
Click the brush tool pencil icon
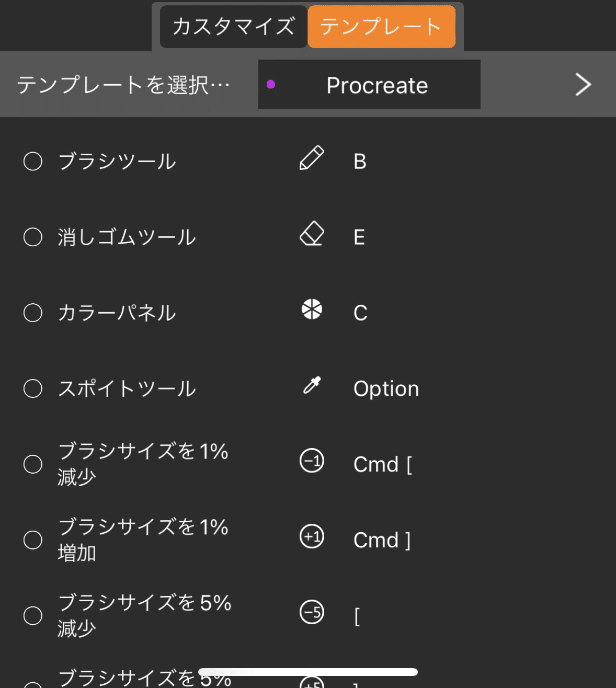coord(312,158)
